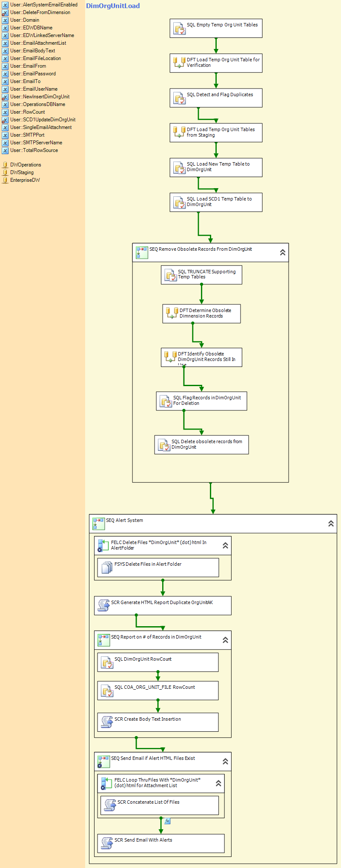Image resolution: width=341 pixels, height=868 pixels.
Task: Click the DFT Load Temp Org Unit Table for Verification icon
Action: pos(179,63)
